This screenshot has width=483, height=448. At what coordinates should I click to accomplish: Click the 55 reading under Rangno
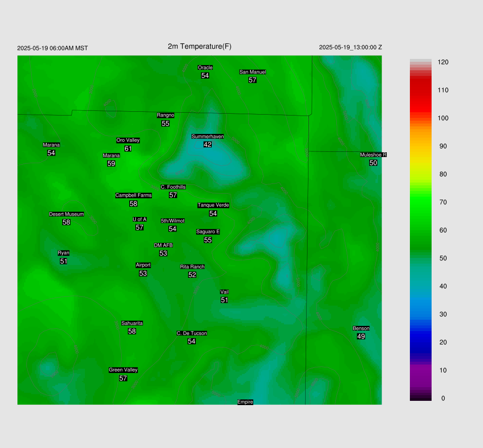pos(166,124)
